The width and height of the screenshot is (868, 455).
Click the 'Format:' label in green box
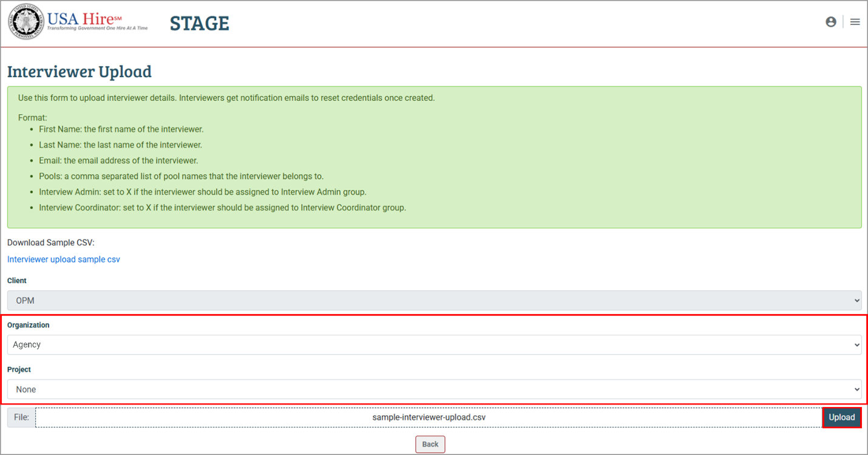(33, 118)
